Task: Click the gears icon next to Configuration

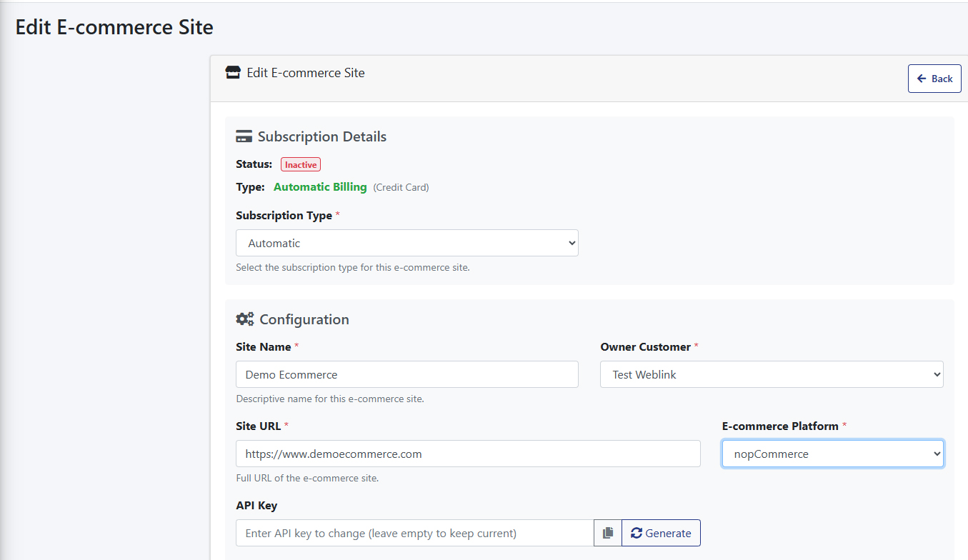Action: (245, 319)
